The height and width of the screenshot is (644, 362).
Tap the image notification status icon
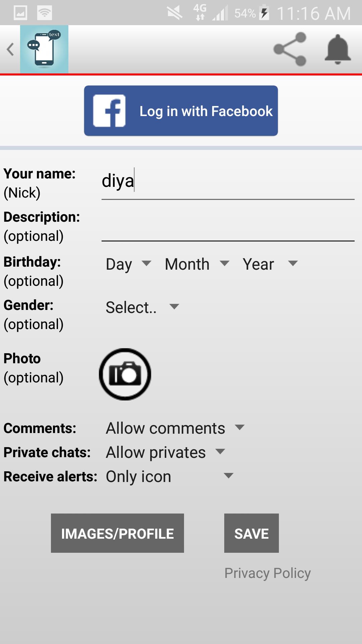[20, 13]
